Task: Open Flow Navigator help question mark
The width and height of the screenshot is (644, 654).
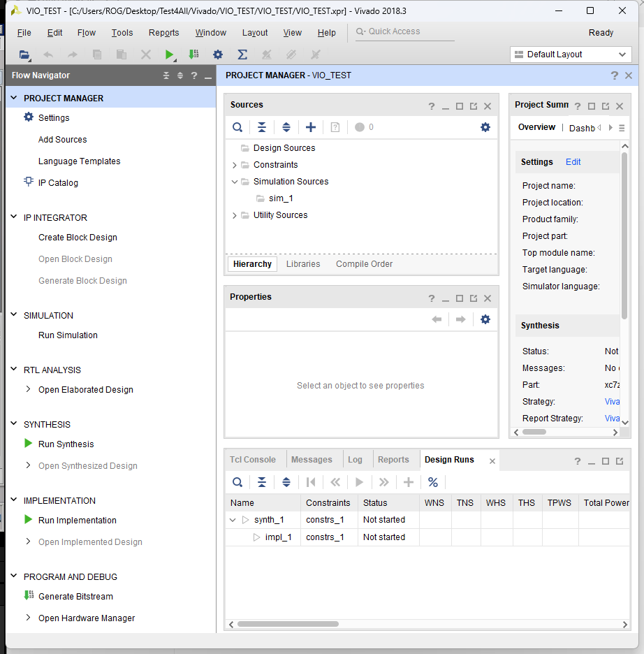Action: point(193,75)
